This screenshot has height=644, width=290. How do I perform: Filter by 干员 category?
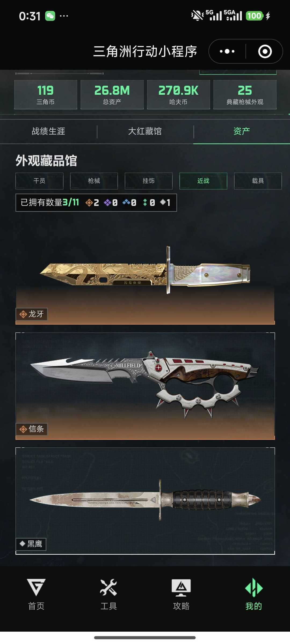click(39, 181)
